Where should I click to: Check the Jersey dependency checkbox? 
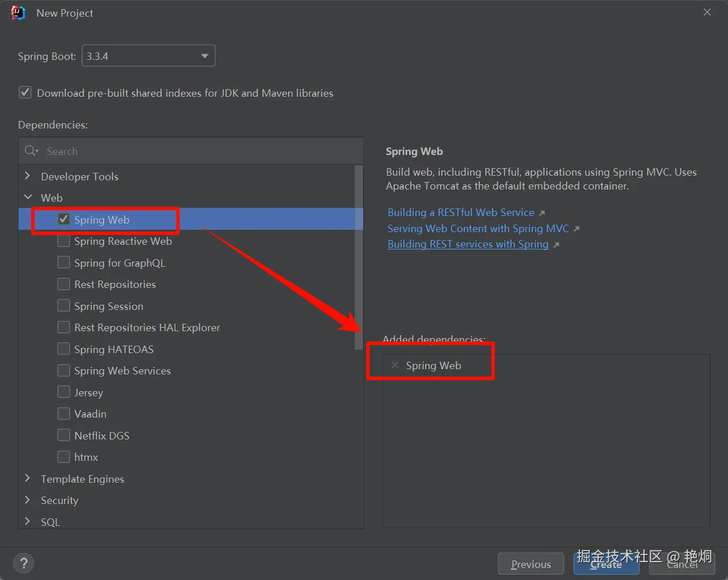click(x=64, y=392)
